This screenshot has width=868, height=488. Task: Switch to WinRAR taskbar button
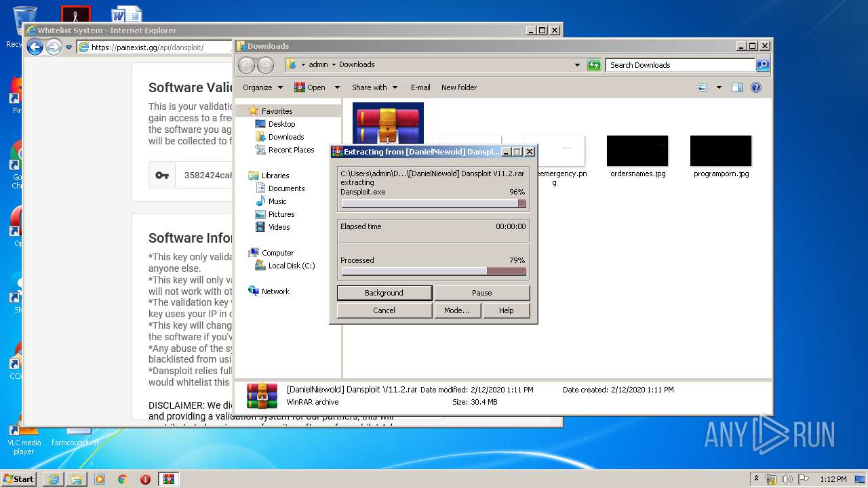tap(169, 479)
